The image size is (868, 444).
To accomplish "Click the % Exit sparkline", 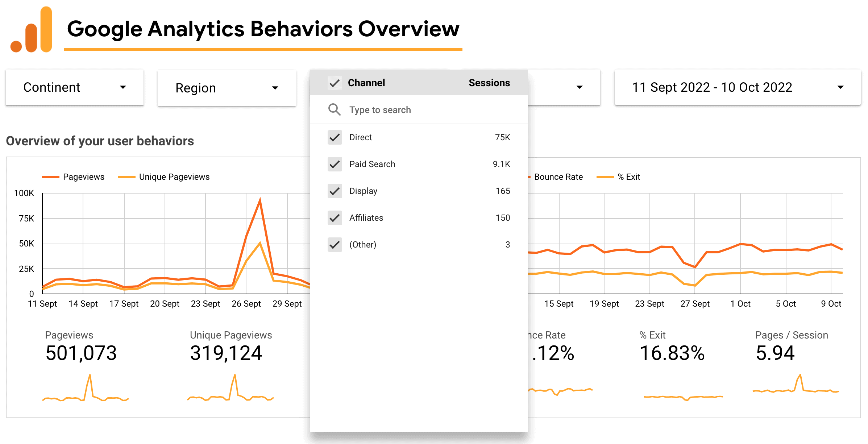I will tap(684, 398).
